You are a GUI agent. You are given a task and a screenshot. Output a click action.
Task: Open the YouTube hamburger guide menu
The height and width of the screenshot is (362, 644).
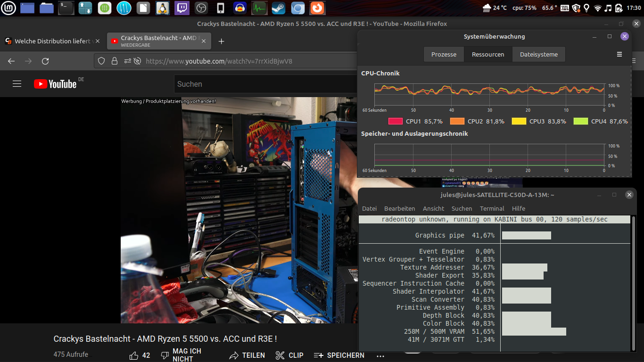(17, 84)
